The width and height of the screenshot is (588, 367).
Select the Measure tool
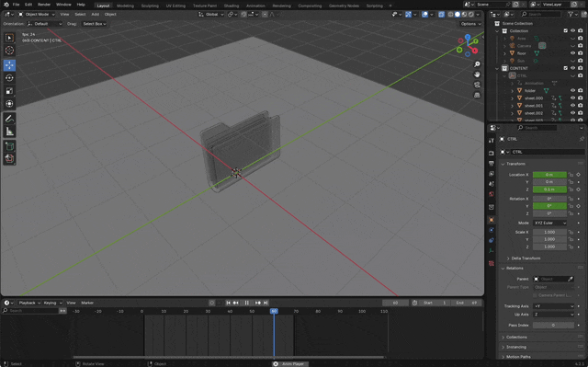pos(9,132)
